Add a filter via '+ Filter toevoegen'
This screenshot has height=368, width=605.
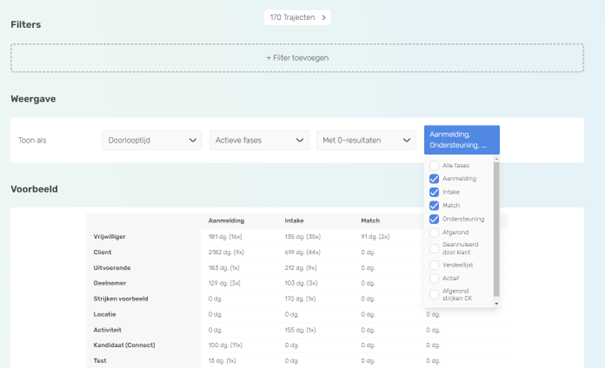(297, 58)
